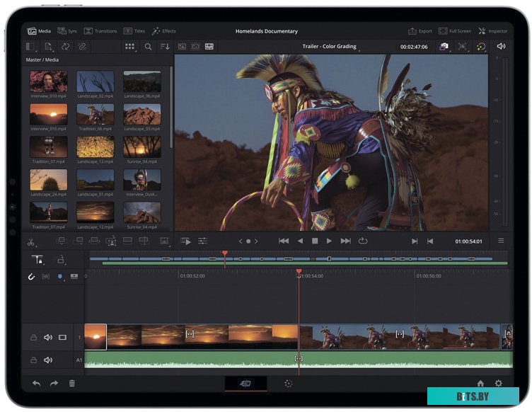Lock audio track A1
The image size is (532, 412).
coord(33,360)
